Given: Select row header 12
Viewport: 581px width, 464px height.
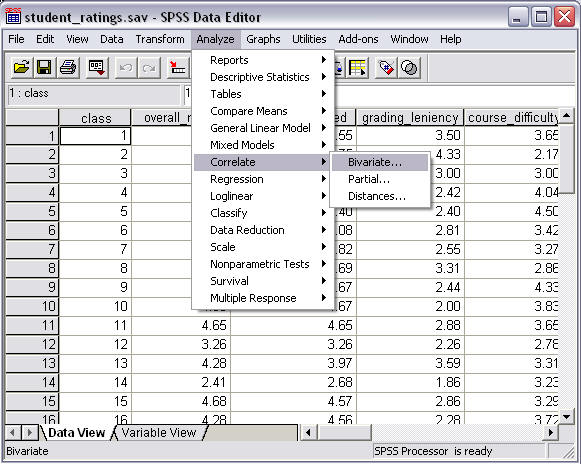Looking at the screenshot, I should tap(32, 344).
